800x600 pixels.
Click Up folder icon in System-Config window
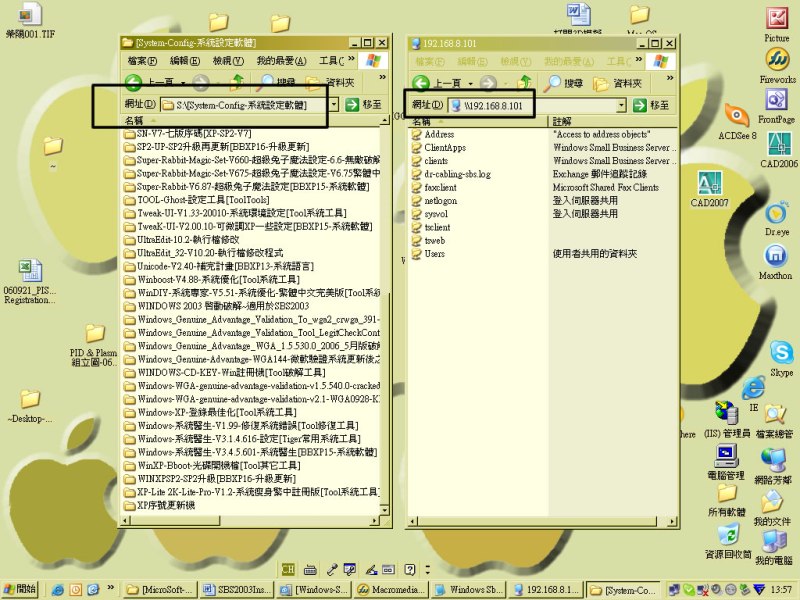click(x=238, y=82)
